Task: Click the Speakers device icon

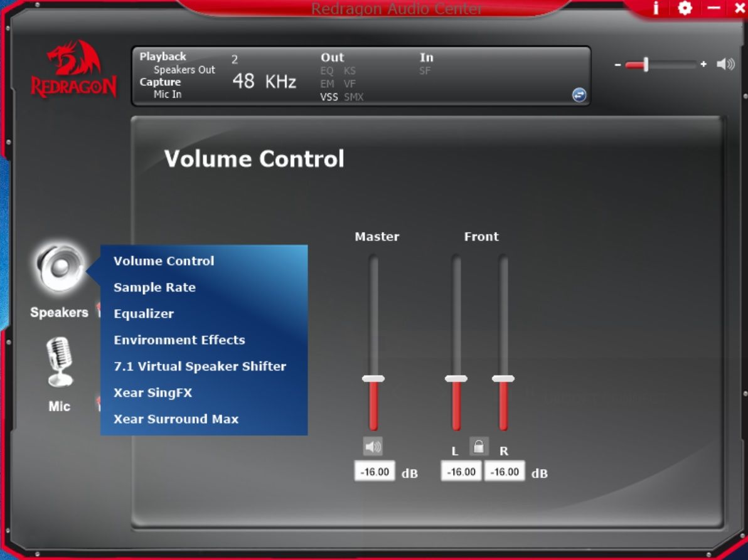Action: coord(60,269)
